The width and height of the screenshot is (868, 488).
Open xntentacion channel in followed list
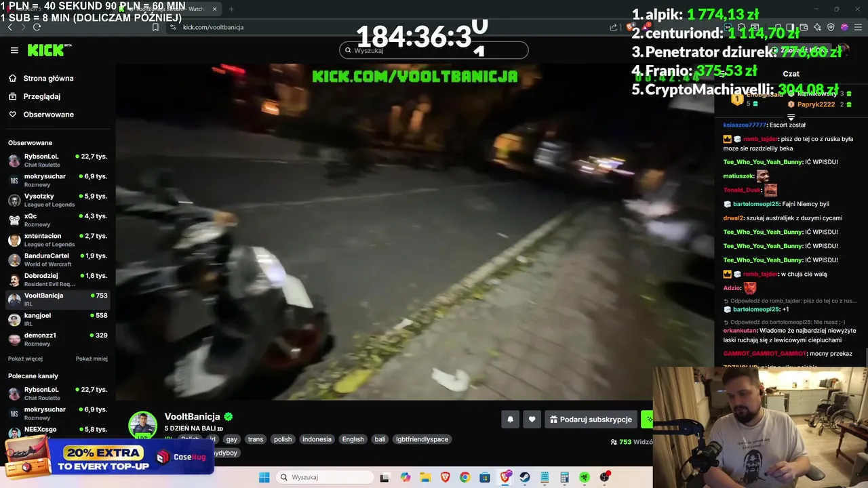58,240
